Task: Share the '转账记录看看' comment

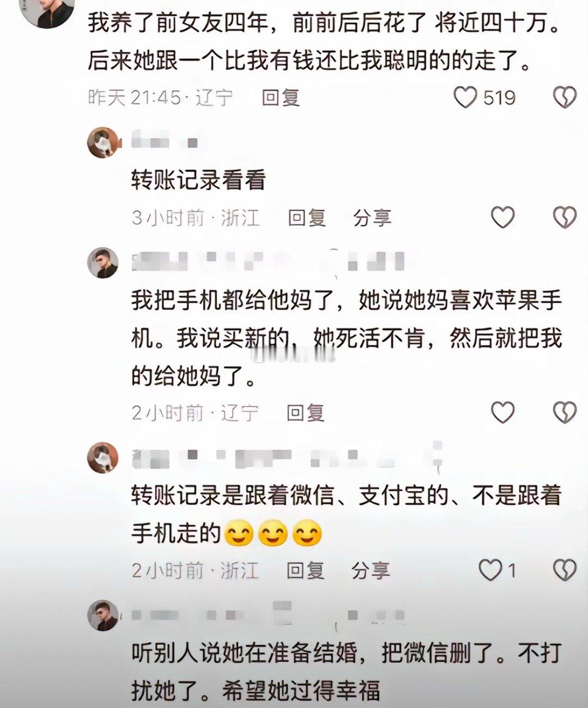Action: [x=372, y=218]
